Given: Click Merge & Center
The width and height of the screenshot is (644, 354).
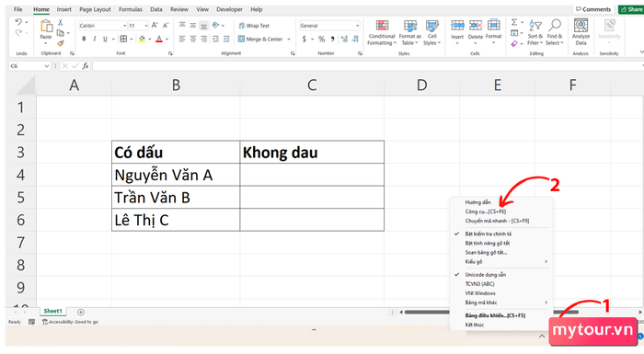Looking at the screenshot, I should tap(264, 39).
